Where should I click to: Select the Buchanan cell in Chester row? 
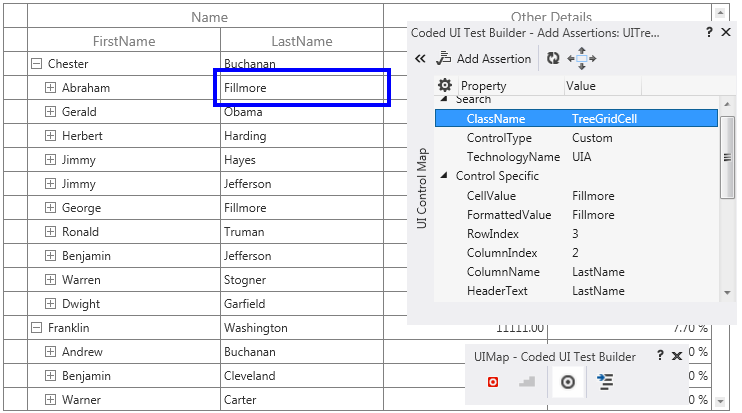(302, 63)
